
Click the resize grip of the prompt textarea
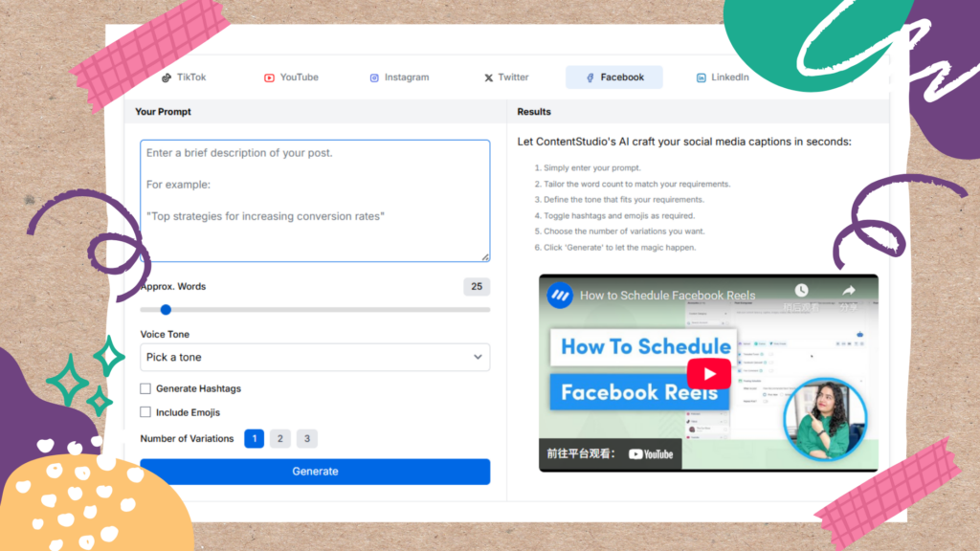(x=485, y=257)
